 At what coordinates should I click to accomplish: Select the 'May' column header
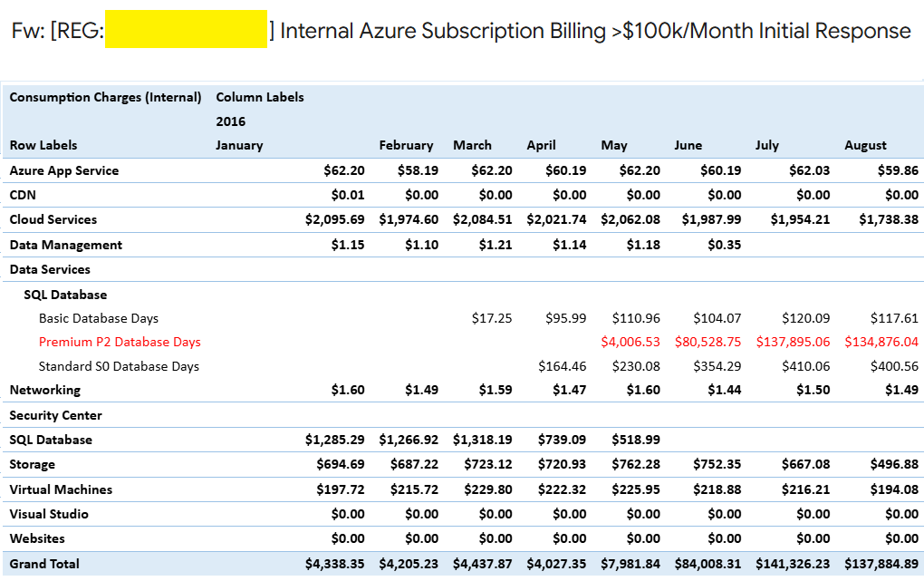tap(614, 145)
